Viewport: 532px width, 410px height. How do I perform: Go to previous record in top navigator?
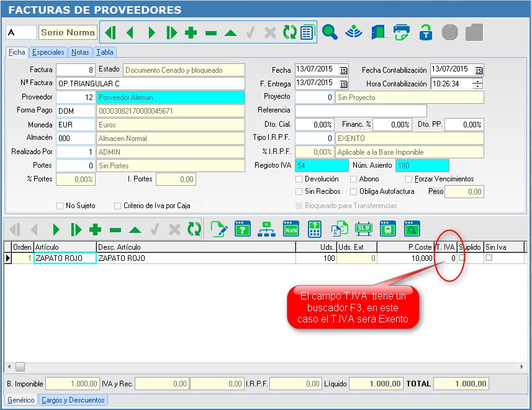[130, 33]
